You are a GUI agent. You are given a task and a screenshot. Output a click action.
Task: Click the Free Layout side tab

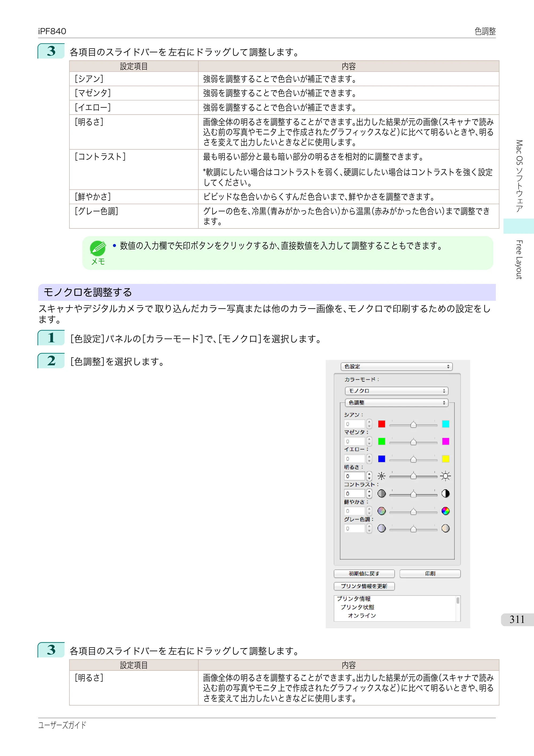[519, 259]
